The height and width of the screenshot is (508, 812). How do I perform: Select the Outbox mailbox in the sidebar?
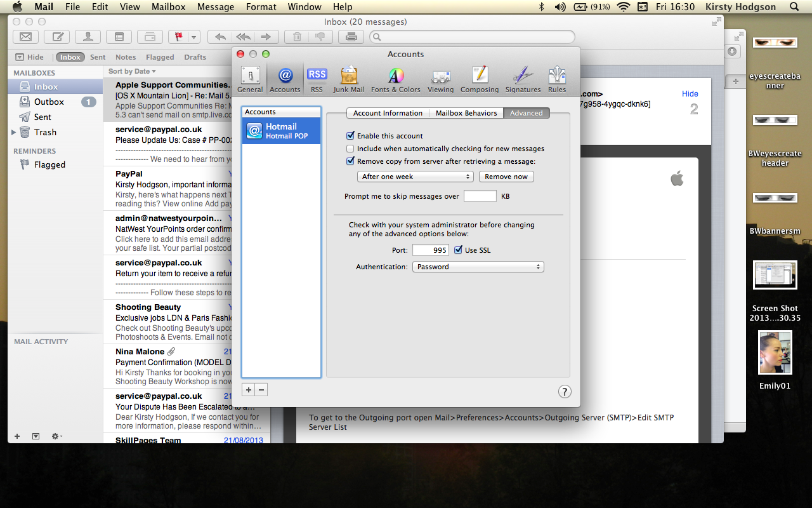[55, 102]
